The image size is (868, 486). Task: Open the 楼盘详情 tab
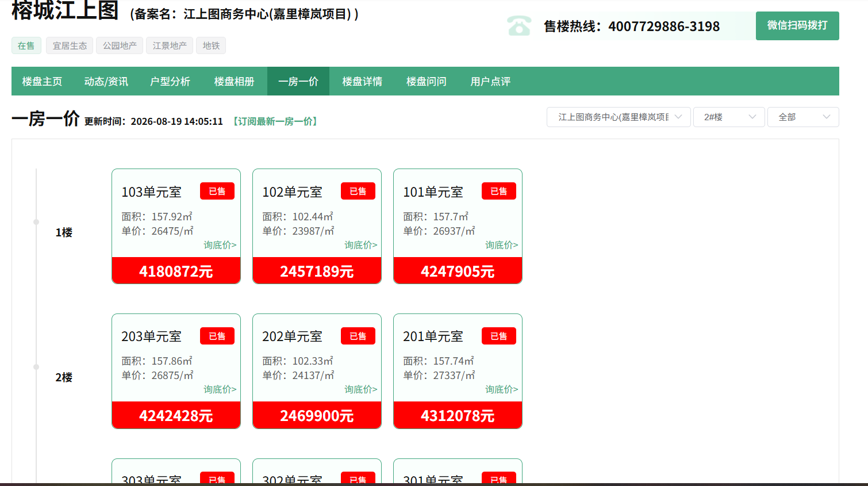tap(362, 82)
